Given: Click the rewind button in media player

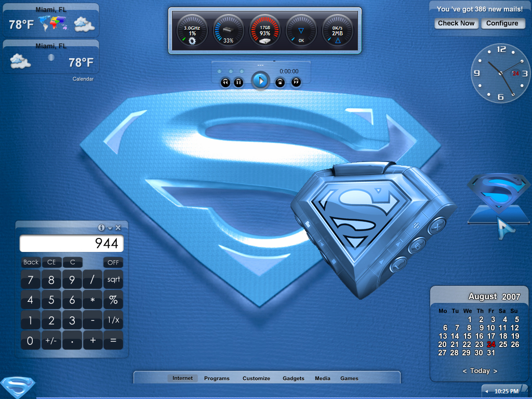Looking at the screenshot, I should pyautogui.click(x=225, y=83).
